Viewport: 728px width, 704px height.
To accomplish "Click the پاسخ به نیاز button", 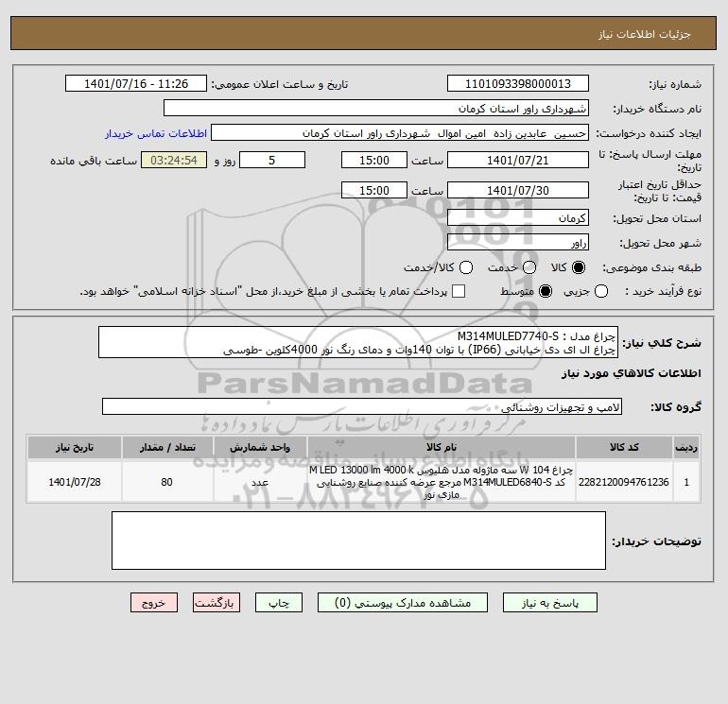I will click(550, 603).
